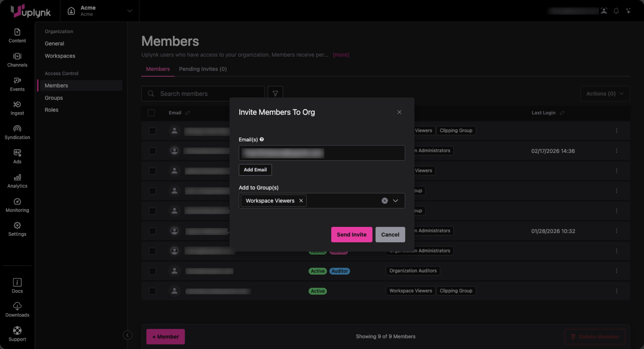Click the notifications bell icon
Image resolution: width=644 pixels, height=349 pixels.
click(616, 11)
